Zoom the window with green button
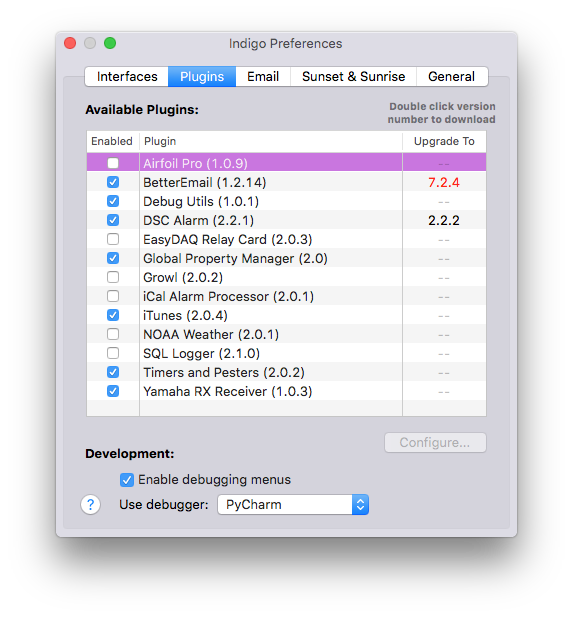Viewport: 573px width, 617px height. (x=110, y=43)
